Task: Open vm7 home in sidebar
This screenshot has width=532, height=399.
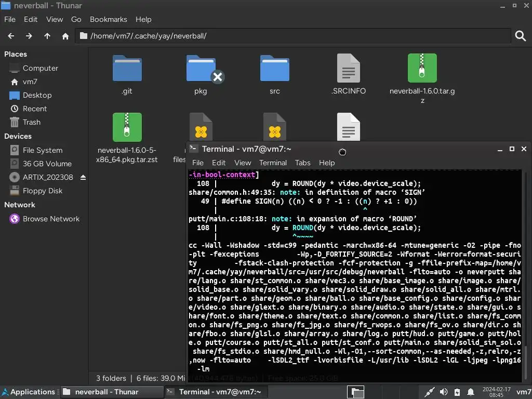Action: (30, 82)
